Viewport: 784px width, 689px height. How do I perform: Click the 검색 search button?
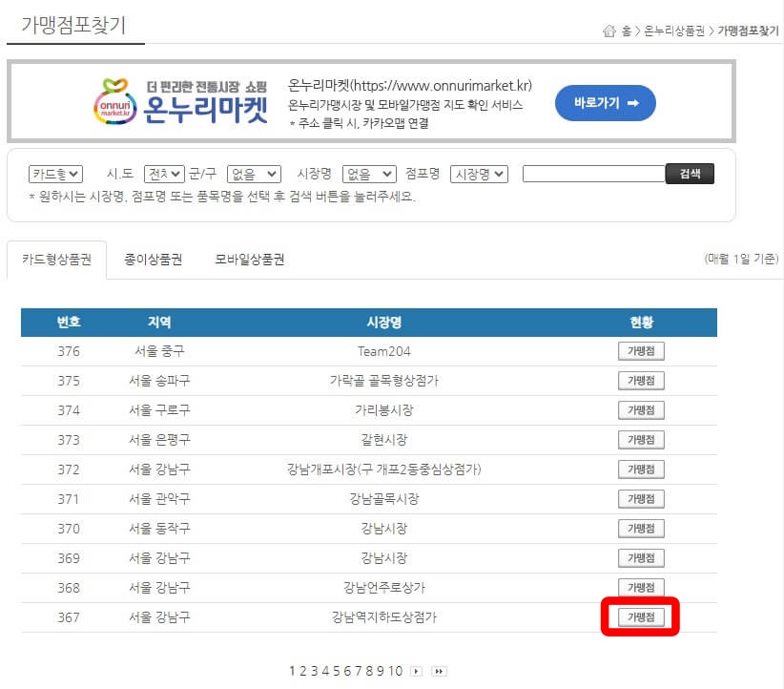click(x=690, y=174)
